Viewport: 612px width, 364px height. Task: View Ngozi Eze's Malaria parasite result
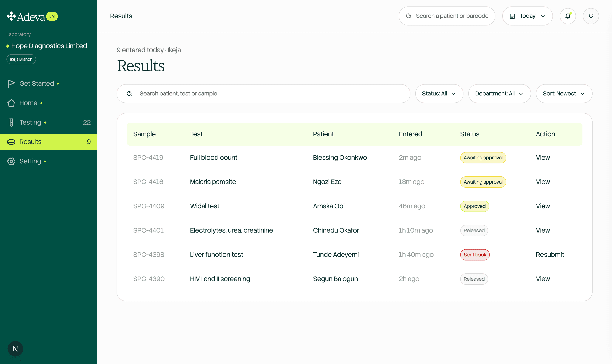click(543, 182)
